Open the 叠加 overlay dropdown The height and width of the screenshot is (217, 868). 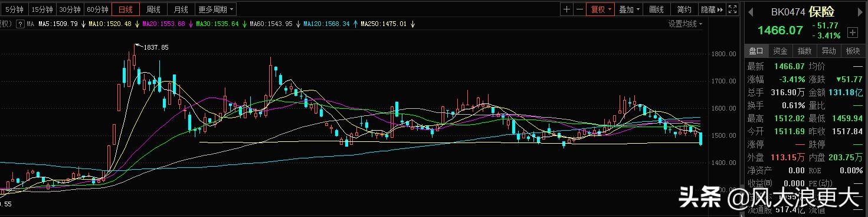pyautogui.click(x=629, y=9)
